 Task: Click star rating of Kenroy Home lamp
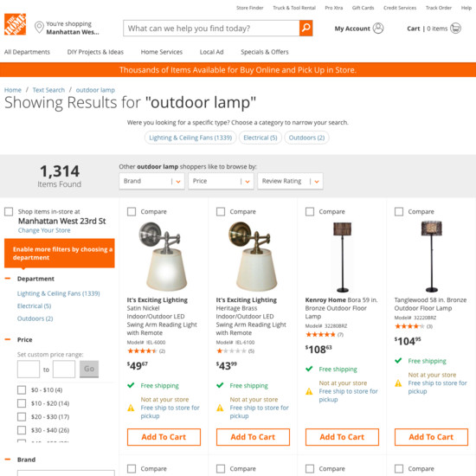click(320, 335)
